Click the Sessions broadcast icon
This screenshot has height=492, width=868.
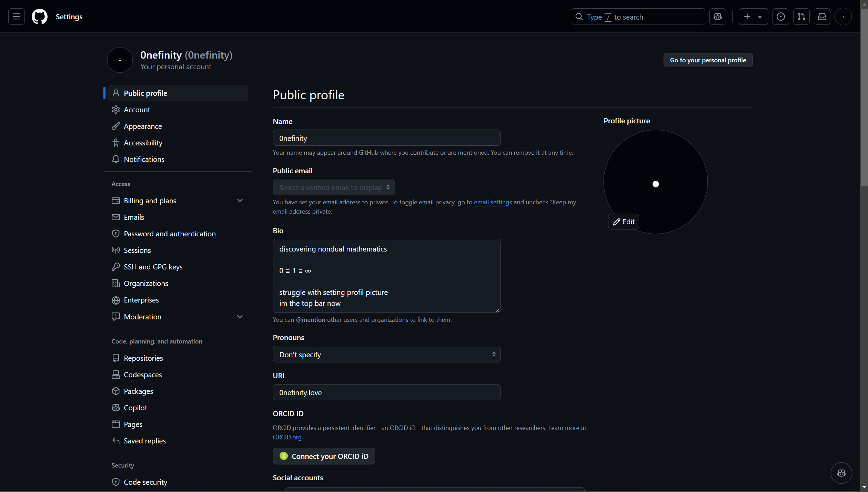(115, 250)
